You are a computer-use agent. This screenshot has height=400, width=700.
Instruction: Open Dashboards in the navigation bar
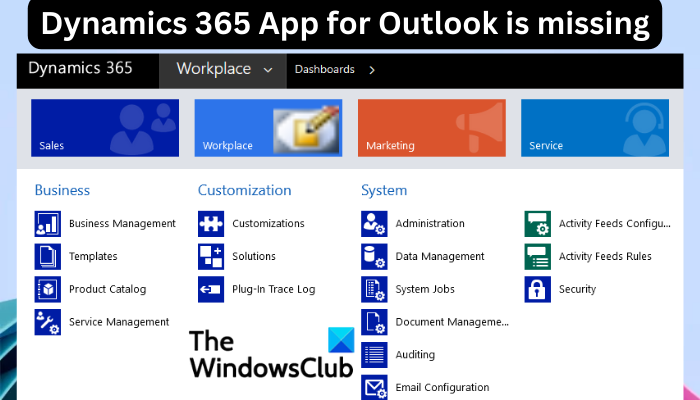pos(325,70)
